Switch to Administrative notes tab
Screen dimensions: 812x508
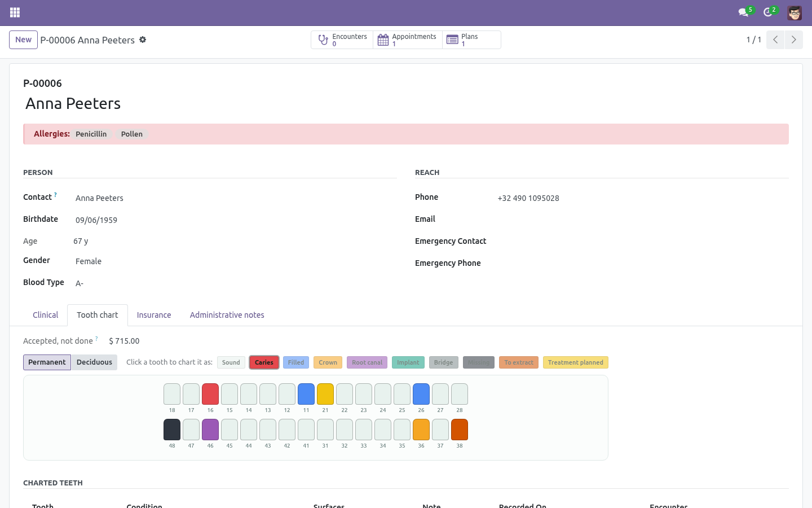[x=227, y=315]
